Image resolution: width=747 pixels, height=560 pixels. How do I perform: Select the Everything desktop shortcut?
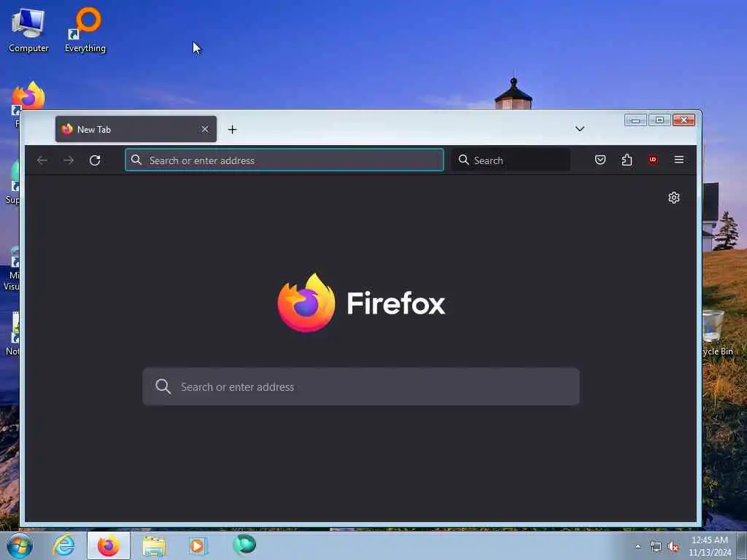click(85, 30)
